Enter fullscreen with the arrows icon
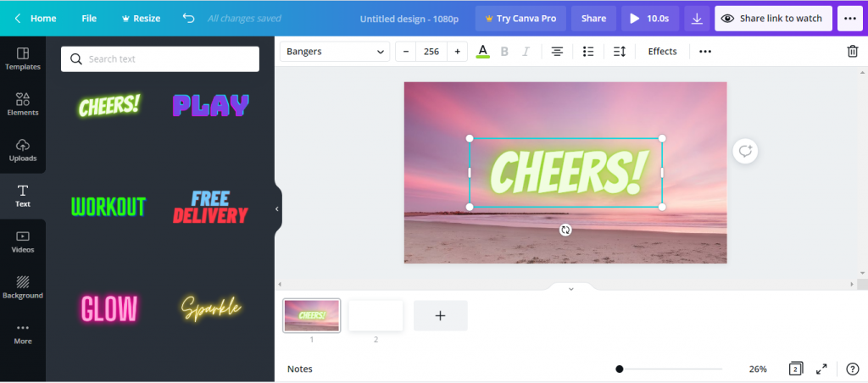The height and width of the screenshot is (383, 868). click(821, 369)
